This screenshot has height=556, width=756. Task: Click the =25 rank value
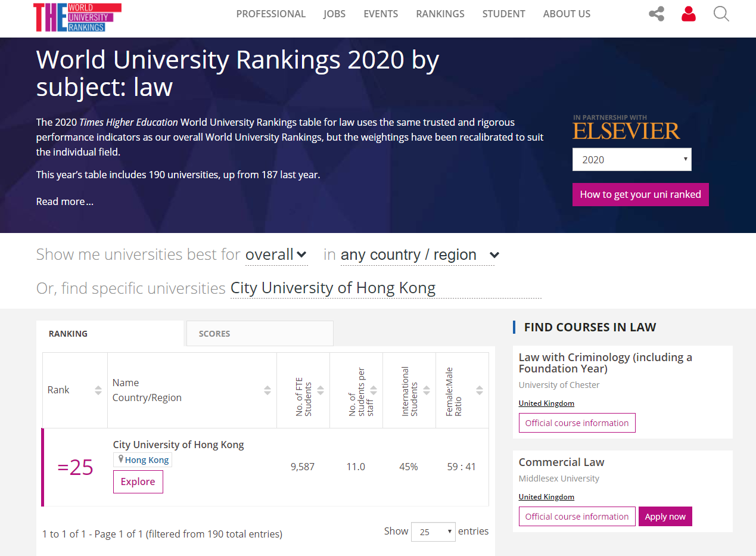(x=76, y=468)
